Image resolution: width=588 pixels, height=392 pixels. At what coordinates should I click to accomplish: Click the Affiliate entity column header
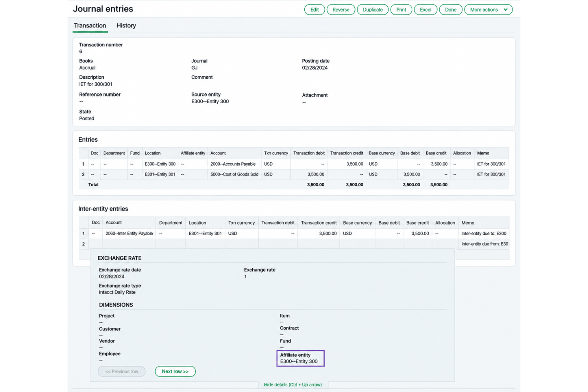[193, 153]
